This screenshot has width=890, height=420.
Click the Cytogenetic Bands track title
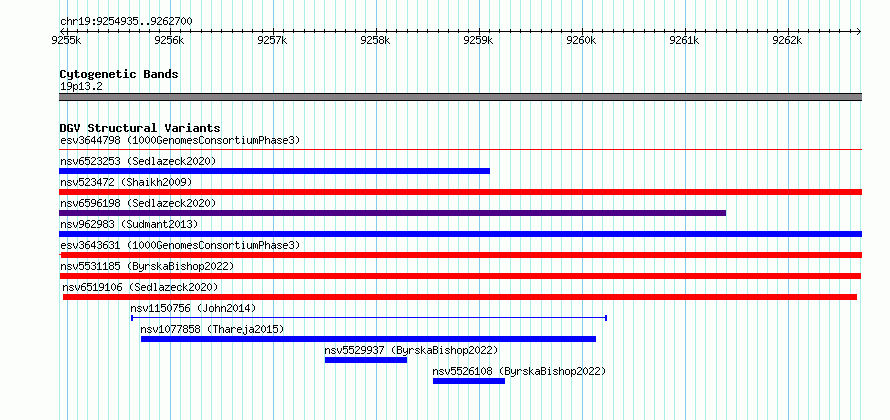tap(119, 74)
